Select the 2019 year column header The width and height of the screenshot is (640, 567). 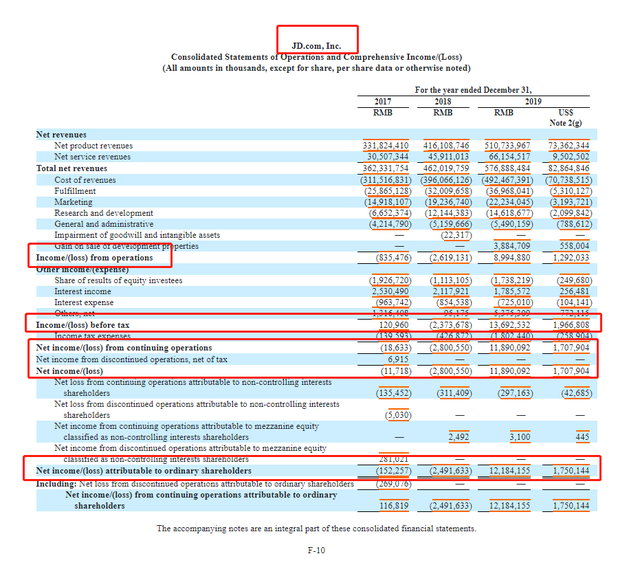[533, 101]
